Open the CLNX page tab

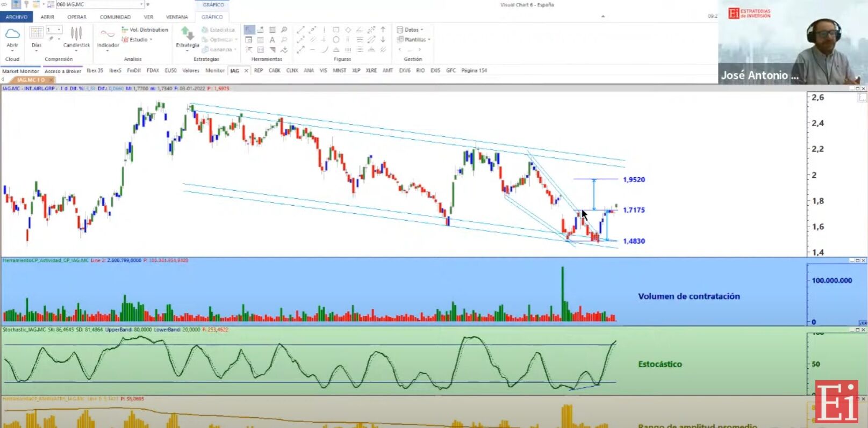[x=292, y=70]
